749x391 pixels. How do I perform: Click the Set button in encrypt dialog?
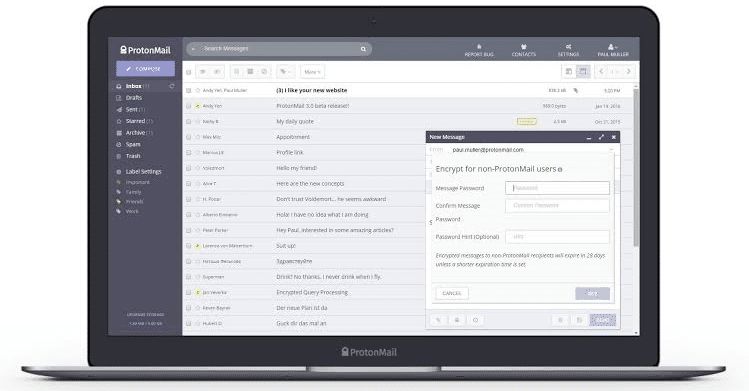pyautogui.click(x=592, y=293)
